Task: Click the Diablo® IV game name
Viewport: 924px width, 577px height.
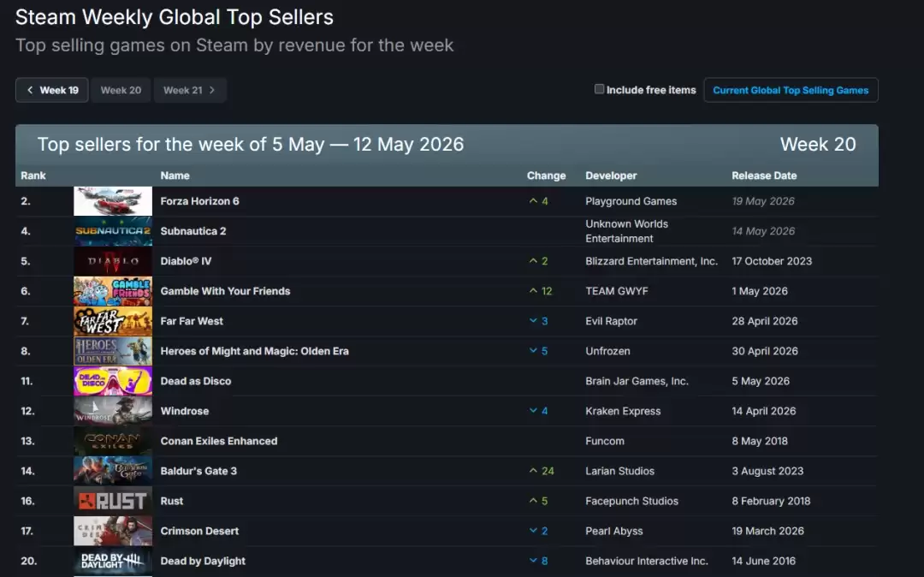Action: 186,261
